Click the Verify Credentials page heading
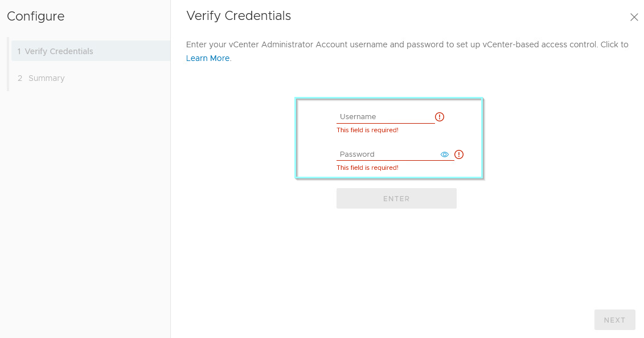This screenshot has height=338, width=644. 239,16
